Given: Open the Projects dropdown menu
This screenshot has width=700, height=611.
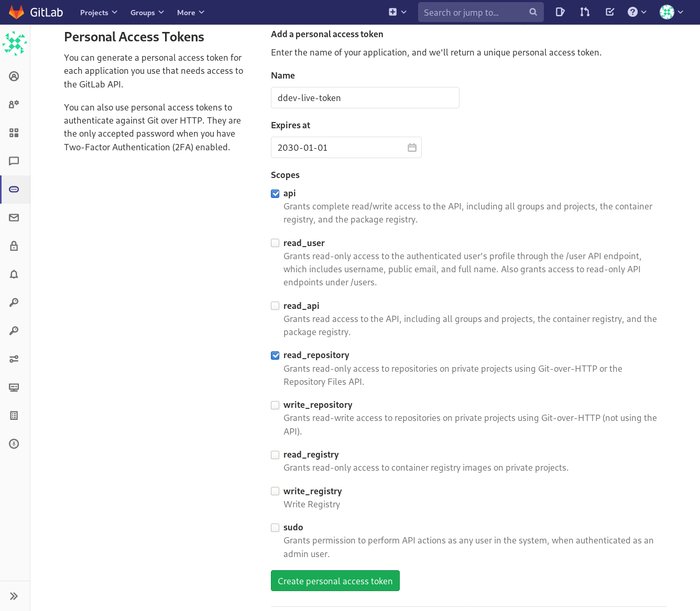Looking at the screenshot, I should (x=99, y=13).
